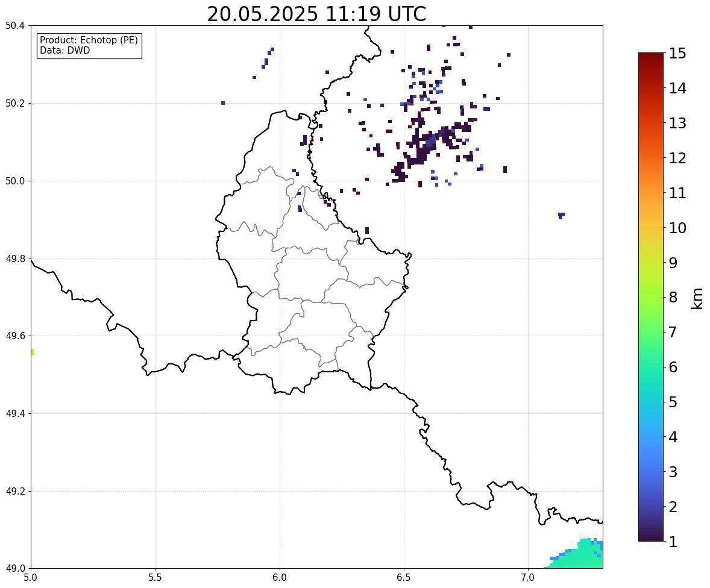
Task: Click the plot title 20.05.2025 11:19 UTC
Action: tap(316, 14)
